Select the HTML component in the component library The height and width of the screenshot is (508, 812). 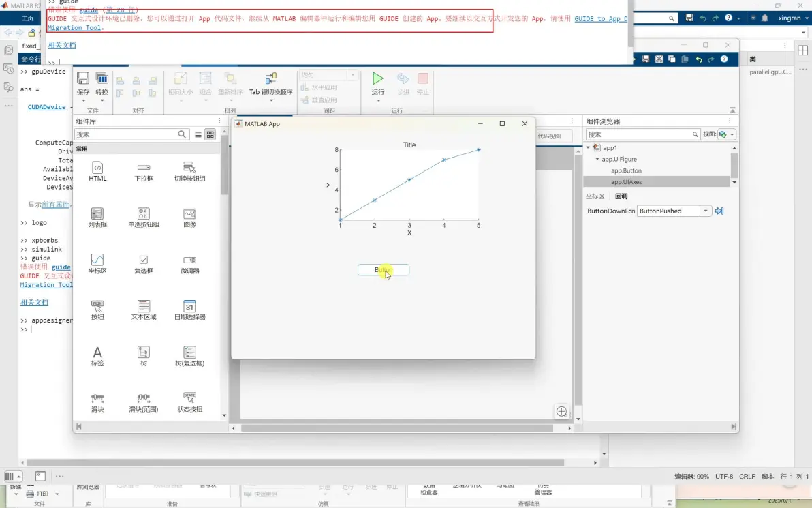(97, 170)
